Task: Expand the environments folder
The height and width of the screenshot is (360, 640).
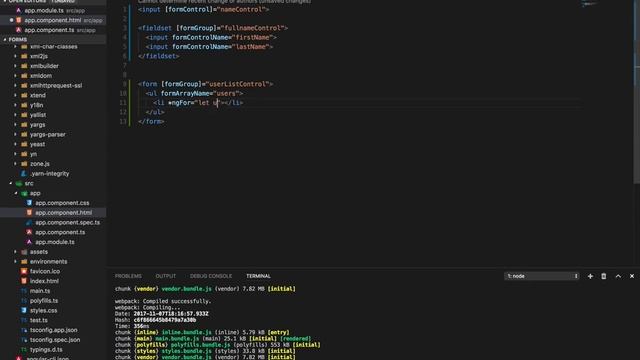Action: point(16,262)
